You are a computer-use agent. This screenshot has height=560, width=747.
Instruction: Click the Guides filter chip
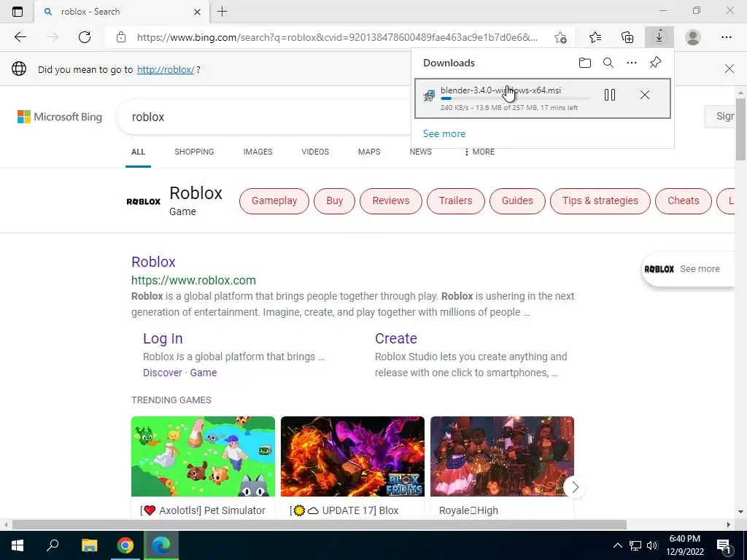[x=517, y=201]
